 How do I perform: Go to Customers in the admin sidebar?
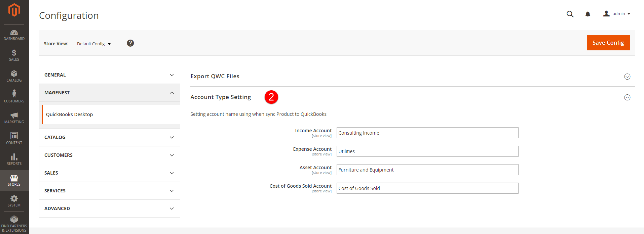coord(14,97)
